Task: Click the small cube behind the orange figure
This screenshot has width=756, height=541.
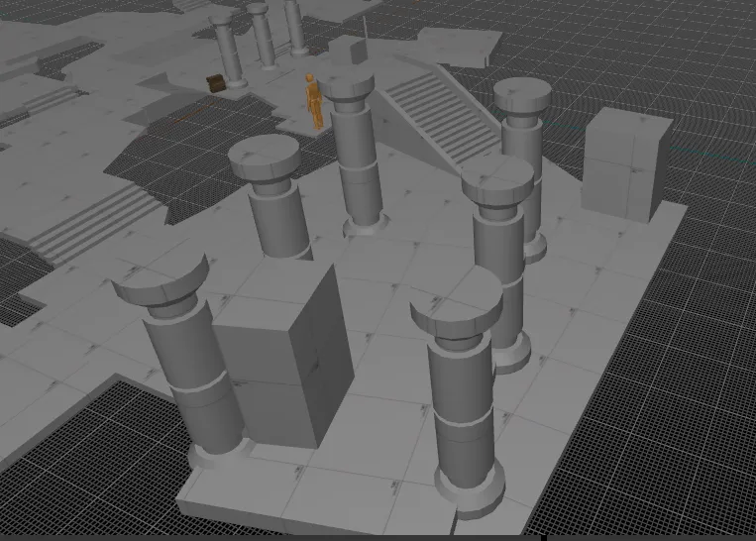Action: tap(348, 50)
